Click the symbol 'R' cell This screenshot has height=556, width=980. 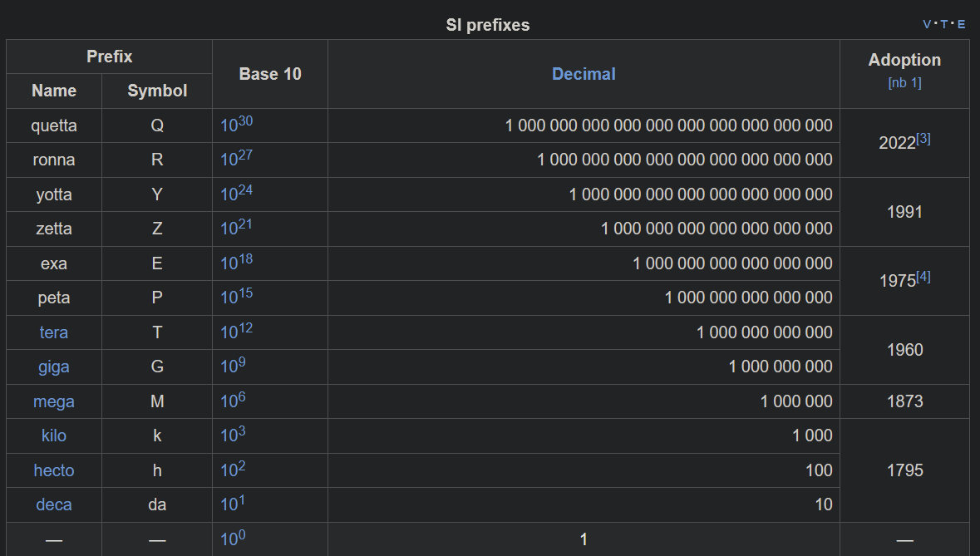157,160
